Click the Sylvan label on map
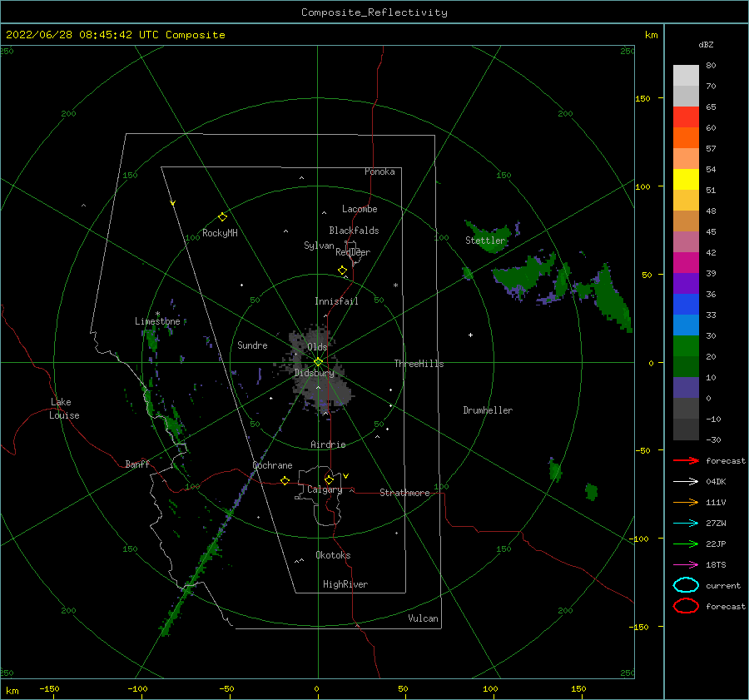The image size is (749, 700). 319,246
